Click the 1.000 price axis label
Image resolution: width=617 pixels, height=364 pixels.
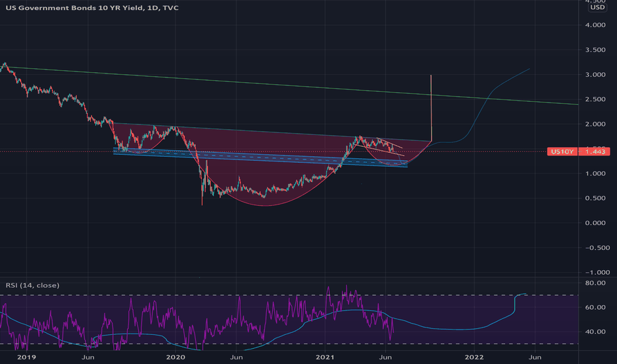click(595, 173)
